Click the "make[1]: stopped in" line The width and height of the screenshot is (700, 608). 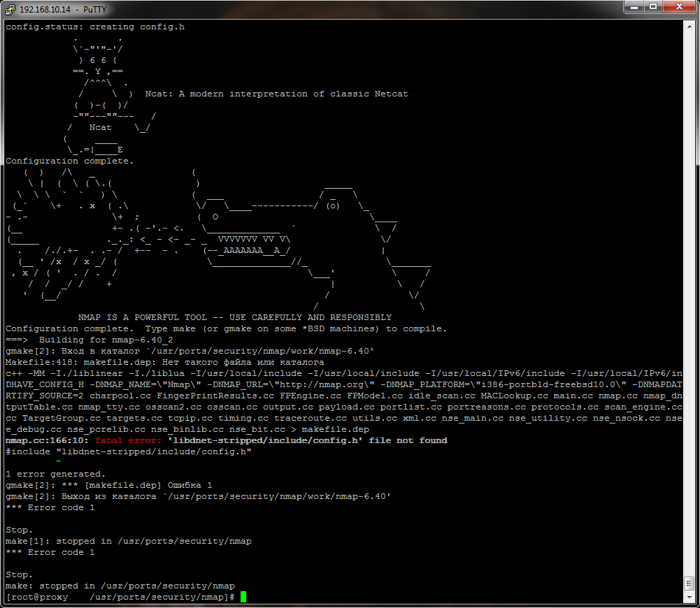[129, 541]
